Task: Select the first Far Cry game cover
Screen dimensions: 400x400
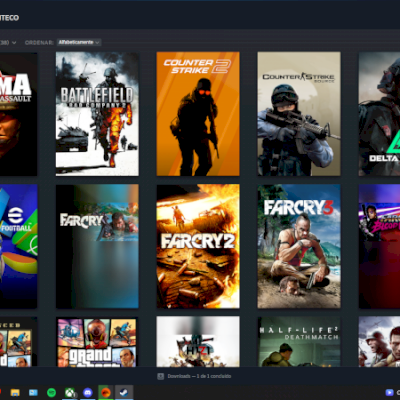Action: pyautogui.click(x=97, y=246)
